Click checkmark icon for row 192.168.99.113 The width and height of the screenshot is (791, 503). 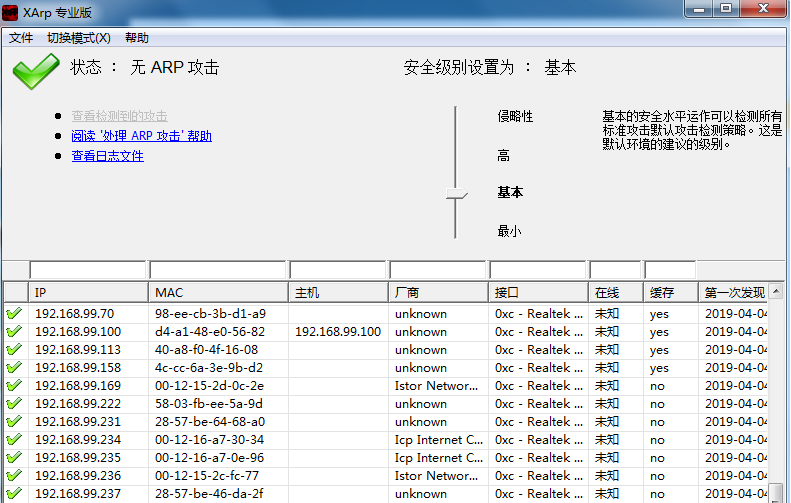[14, 349]
